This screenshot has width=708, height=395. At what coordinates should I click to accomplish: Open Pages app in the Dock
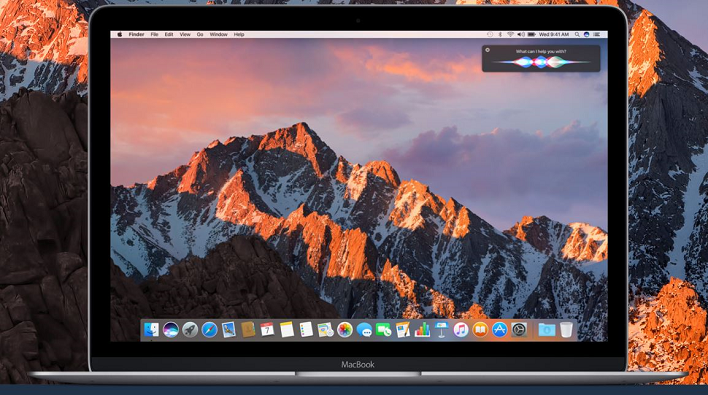pos(403,330)
